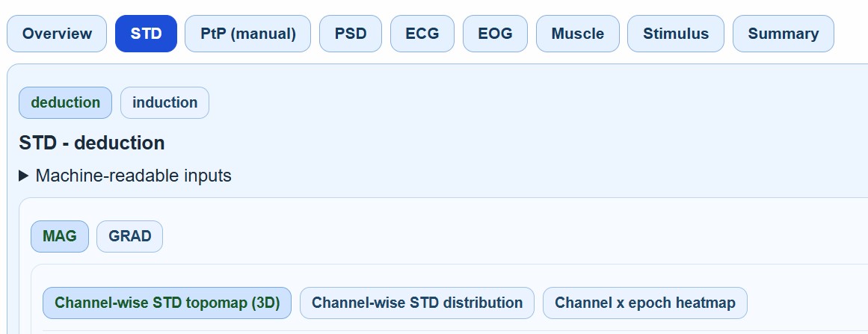
Task: Open the Overview tab
Action: point(57,34)
